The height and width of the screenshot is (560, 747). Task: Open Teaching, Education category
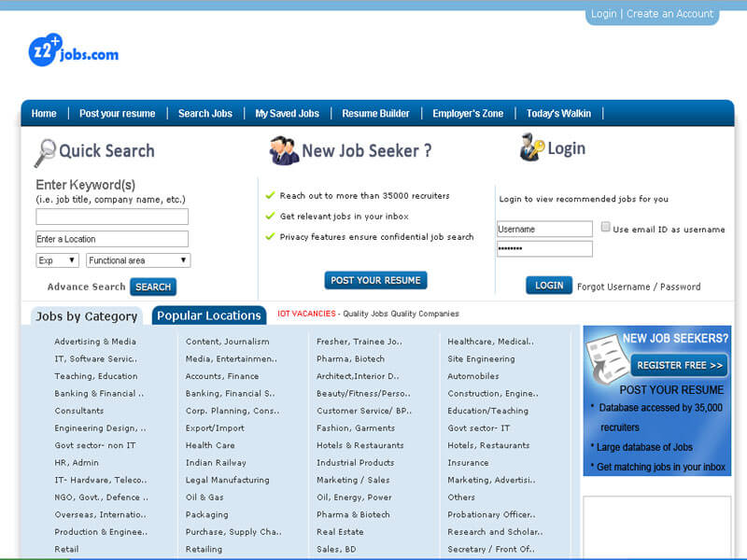click(x=96, y=376)
